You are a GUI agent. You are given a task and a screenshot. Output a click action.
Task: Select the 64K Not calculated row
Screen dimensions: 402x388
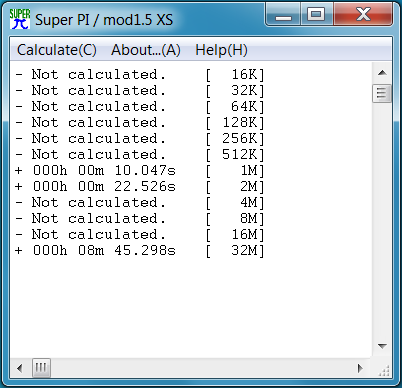click(x=140, y=106)
